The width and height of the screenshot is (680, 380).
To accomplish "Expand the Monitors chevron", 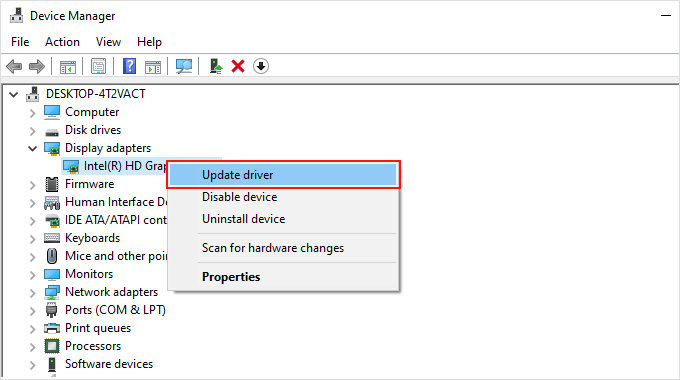I will coord(33,275).
